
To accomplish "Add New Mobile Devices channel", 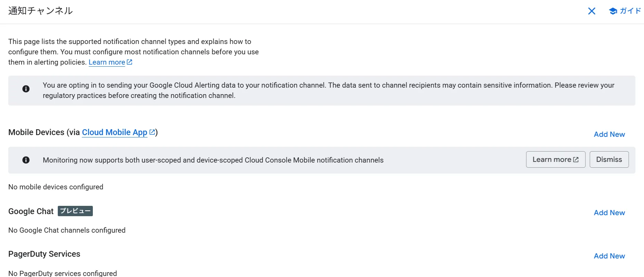I will (609, 134).
